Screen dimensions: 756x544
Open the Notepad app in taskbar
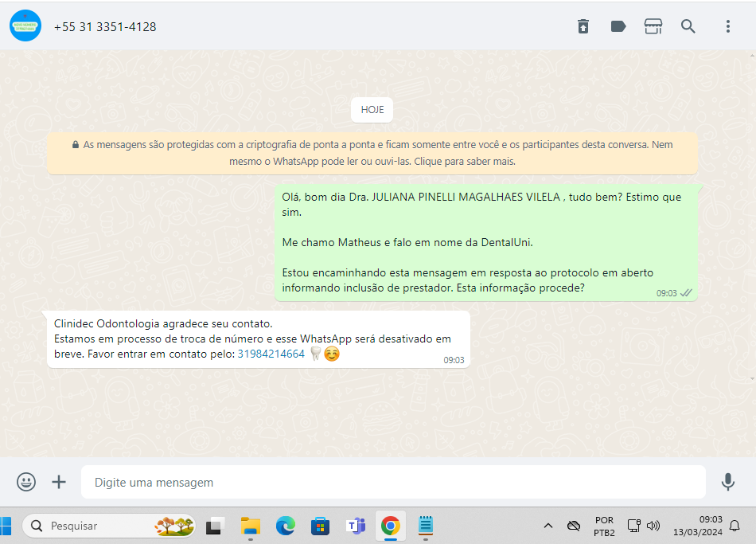click(425, 526)
